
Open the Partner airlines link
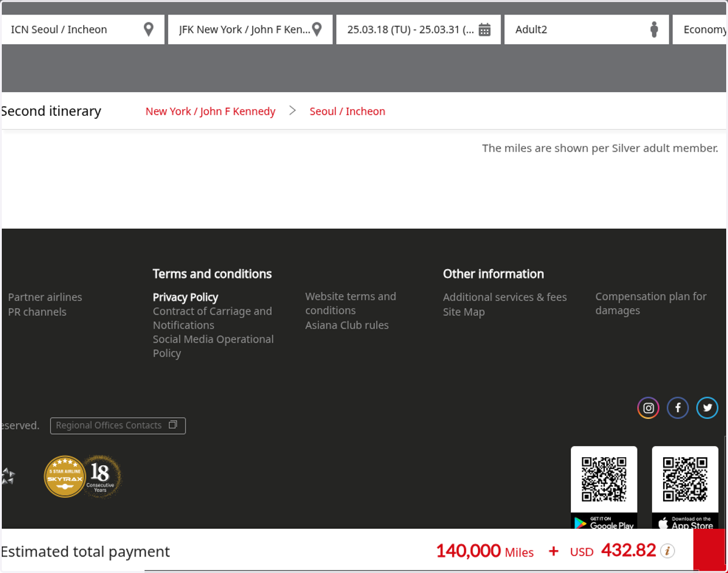tap(45, 297)
